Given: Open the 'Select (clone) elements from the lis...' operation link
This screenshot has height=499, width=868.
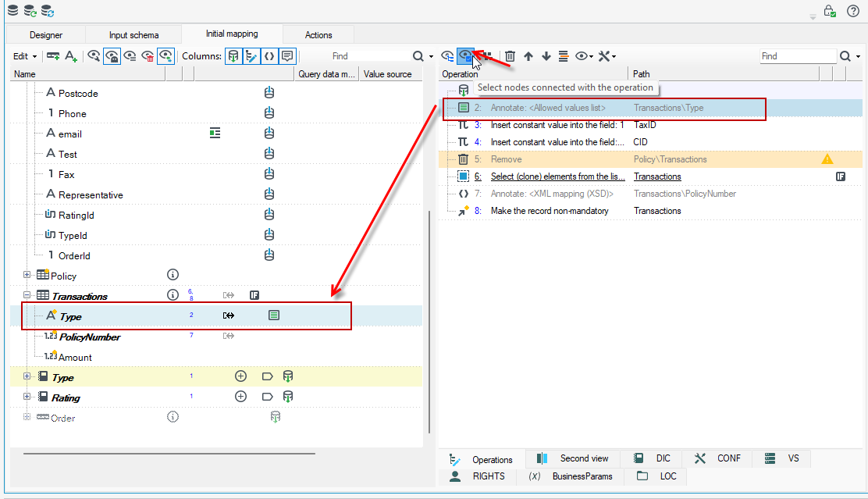Looking at the screenshot, I should pyautogui.click(x=557, y=176).
